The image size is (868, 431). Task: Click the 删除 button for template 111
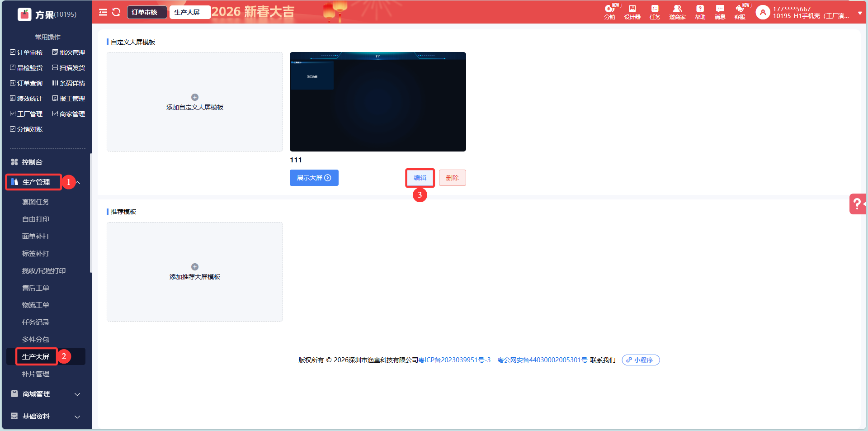click(x=452, y=178)
